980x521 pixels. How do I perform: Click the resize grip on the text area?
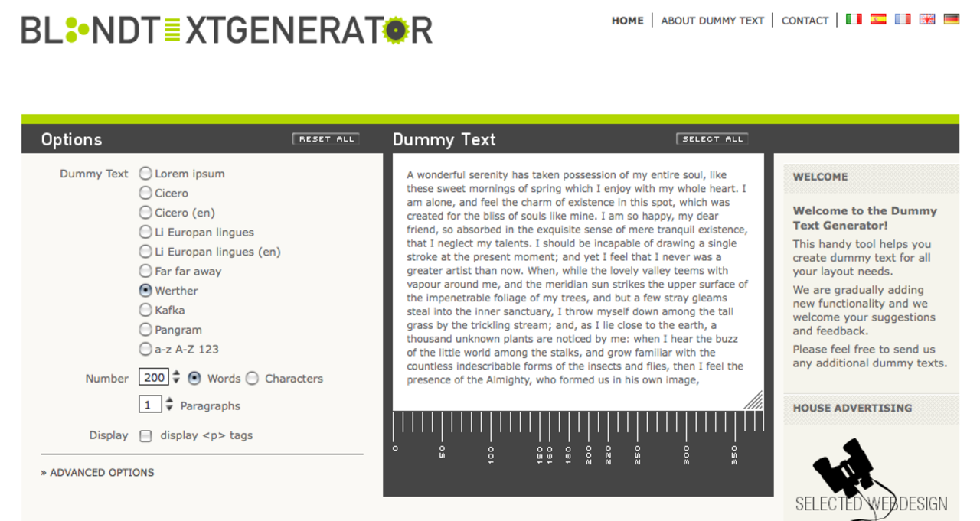click(754, 399)
